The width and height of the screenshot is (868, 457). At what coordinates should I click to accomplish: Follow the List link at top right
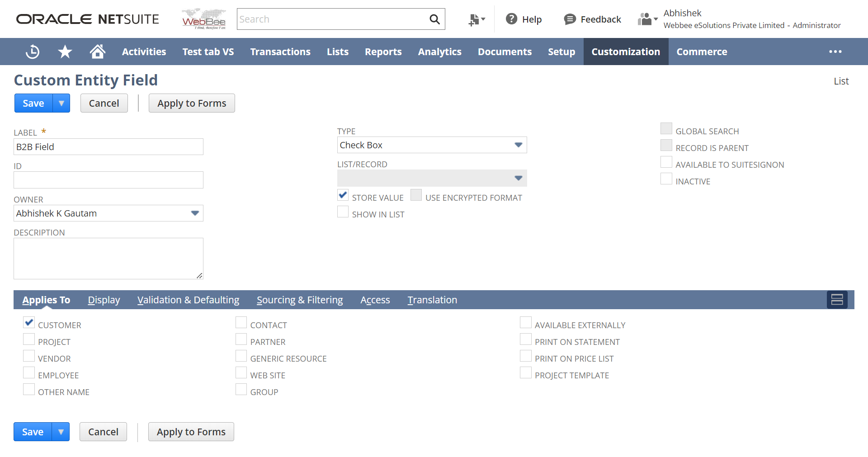coord(841,81)
